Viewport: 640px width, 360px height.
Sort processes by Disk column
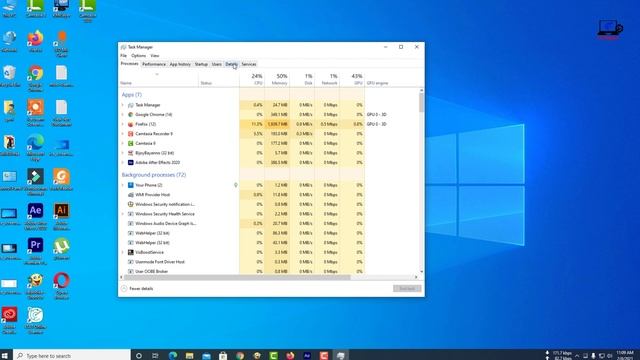(302, 79)
